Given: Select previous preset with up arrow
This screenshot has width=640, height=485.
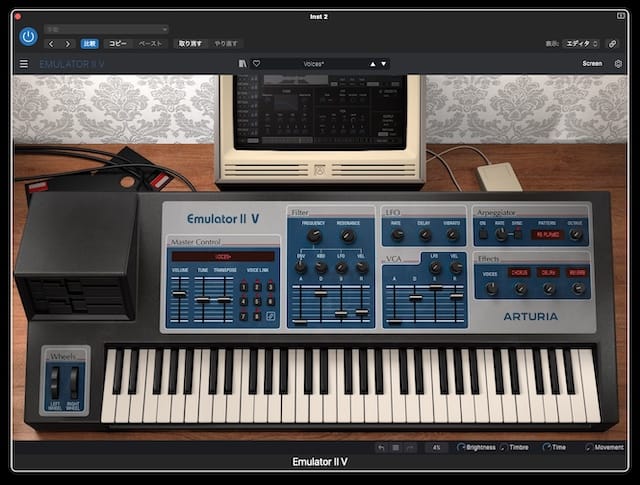Looking at the screenshot, I should coord(373,64).
